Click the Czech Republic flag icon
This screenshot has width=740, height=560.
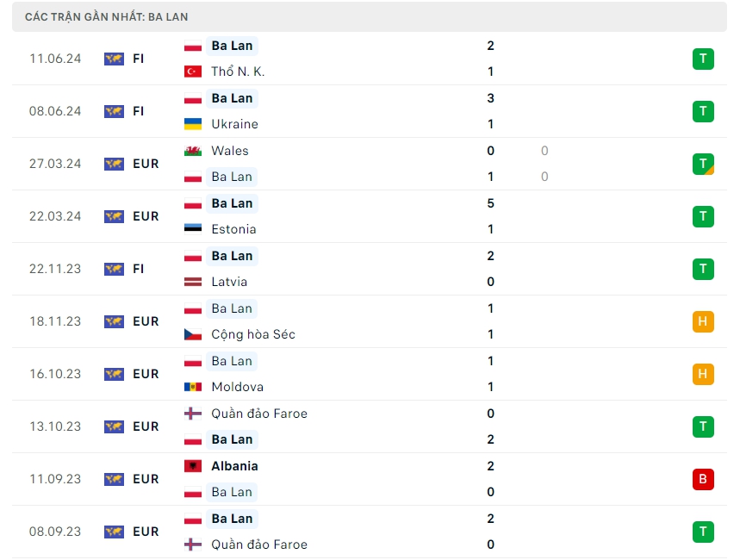pyautogui.click(x=193, y=334)
